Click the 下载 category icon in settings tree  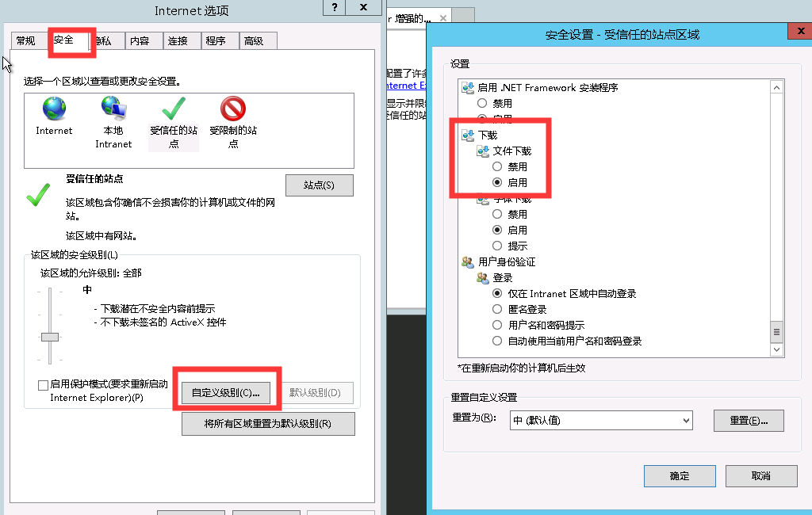468,135
